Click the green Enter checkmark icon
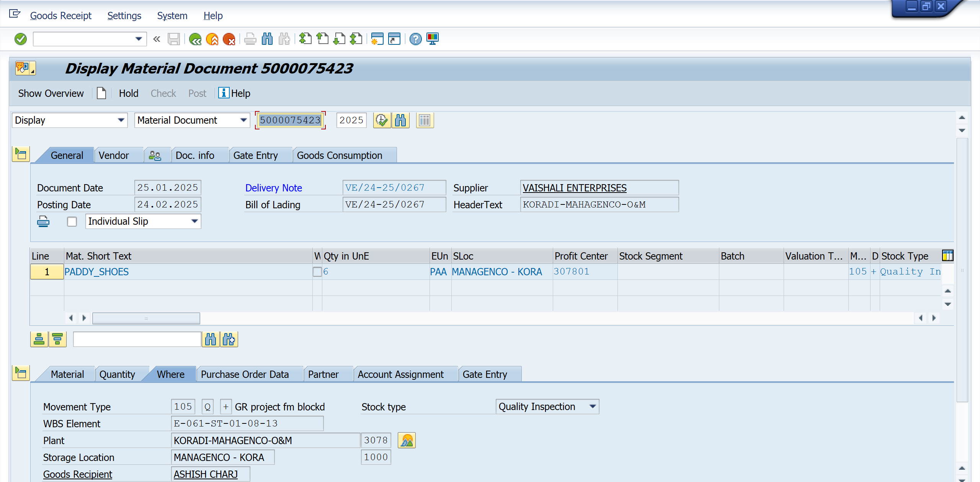Image resolution: width=980 pixels, height=482 pixels. [21, 39]
